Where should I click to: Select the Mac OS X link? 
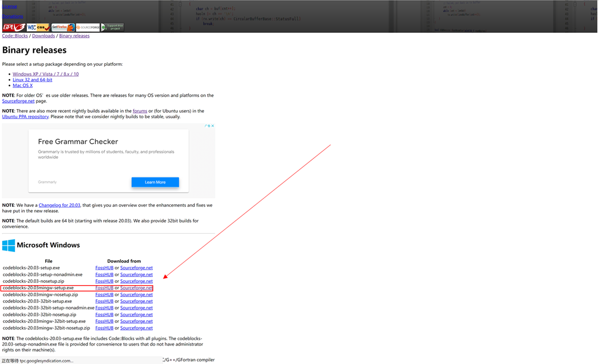pos(23,85)
